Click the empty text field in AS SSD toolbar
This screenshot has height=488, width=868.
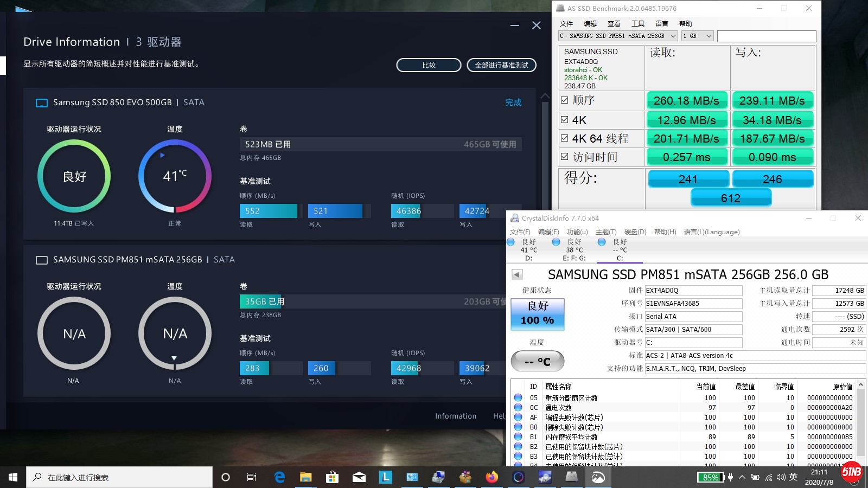point(767,36)
